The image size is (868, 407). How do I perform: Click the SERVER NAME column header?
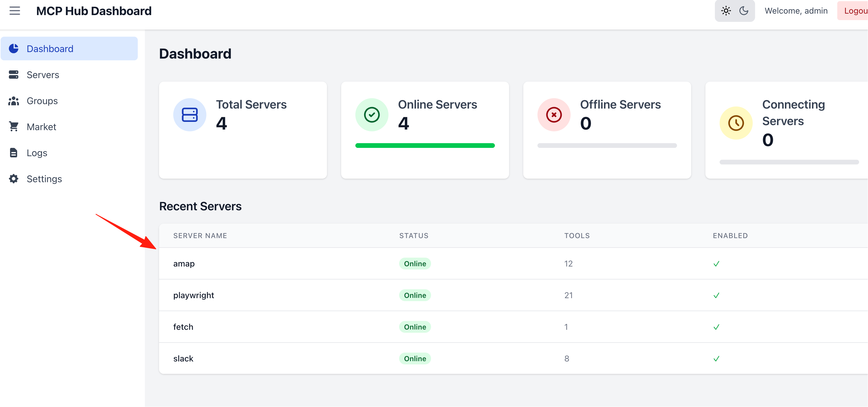point(200,236)
